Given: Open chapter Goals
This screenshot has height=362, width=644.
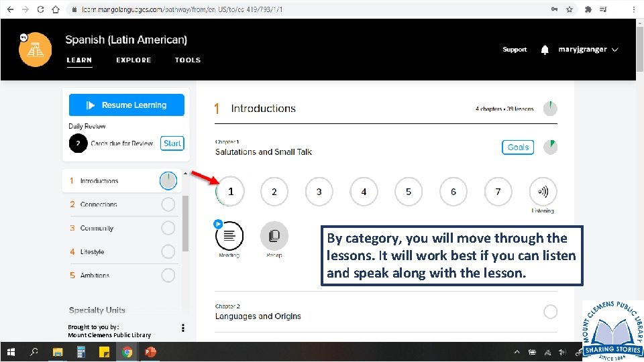Looking at the screenshot, I should point(518,147).
